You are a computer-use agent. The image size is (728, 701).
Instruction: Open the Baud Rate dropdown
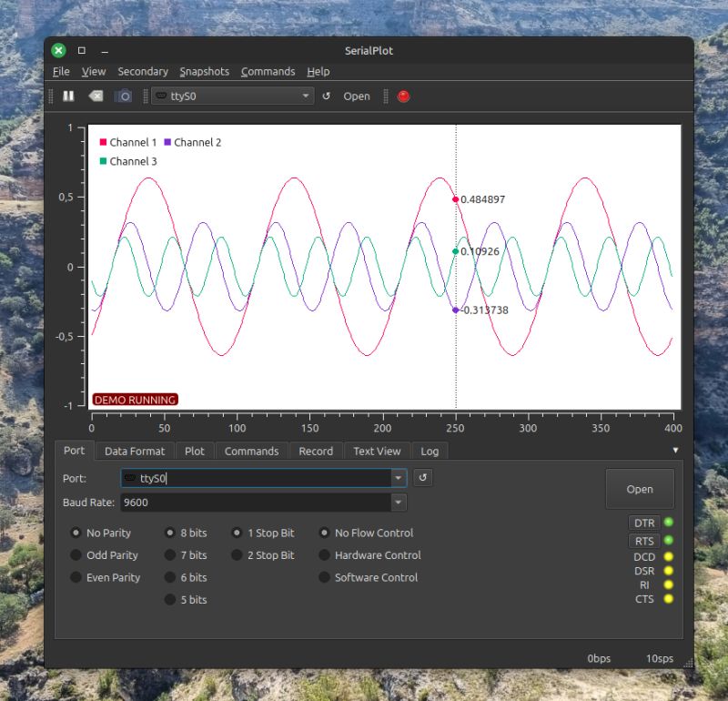tap(398, 502)
